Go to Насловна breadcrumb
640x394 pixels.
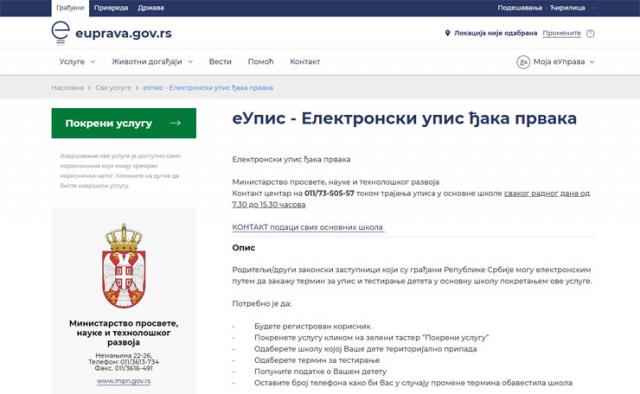(67, 88)
